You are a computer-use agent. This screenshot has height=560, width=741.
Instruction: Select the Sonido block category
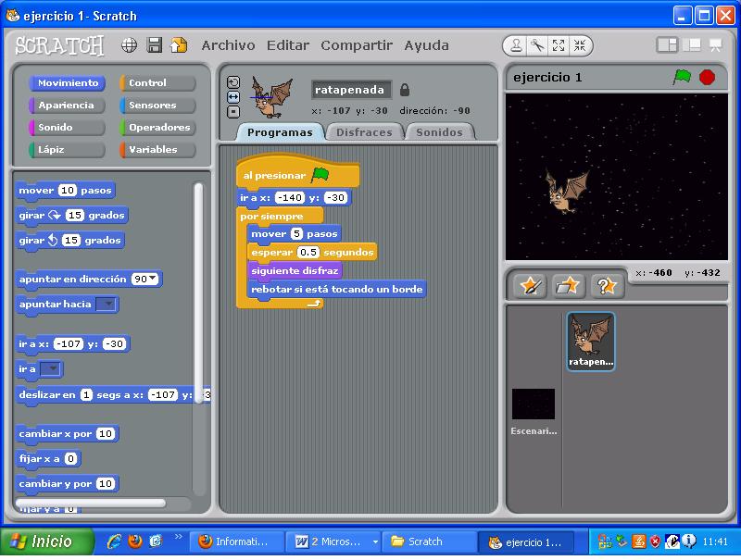(x=68, y=127)
